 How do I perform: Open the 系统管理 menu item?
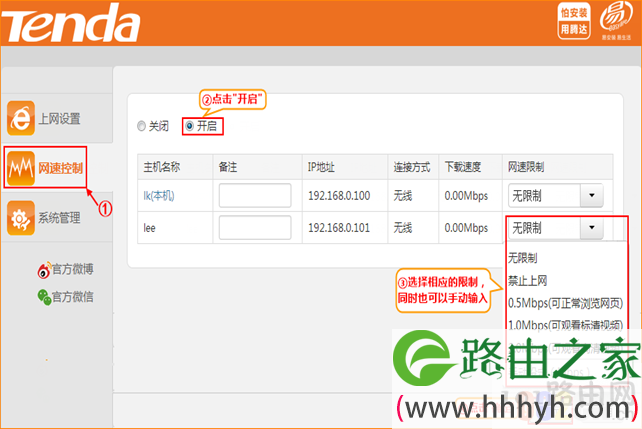59,218
